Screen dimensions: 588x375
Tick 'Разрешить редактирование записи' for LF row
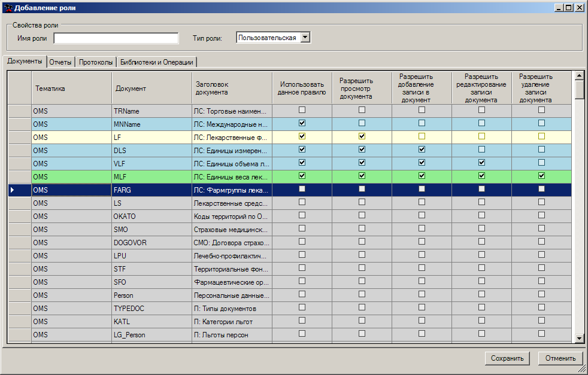[481, 136]
